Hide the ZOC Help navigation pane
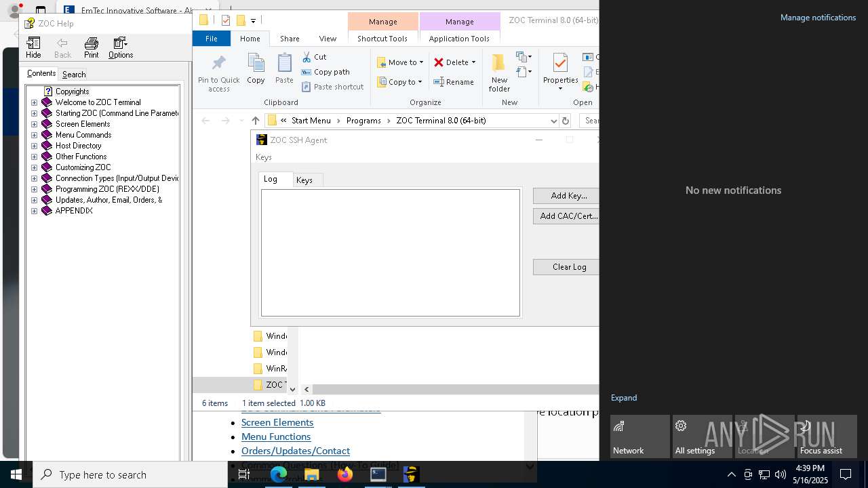The width and height of the screenshot is (868, 488). [x=33, y=48]
